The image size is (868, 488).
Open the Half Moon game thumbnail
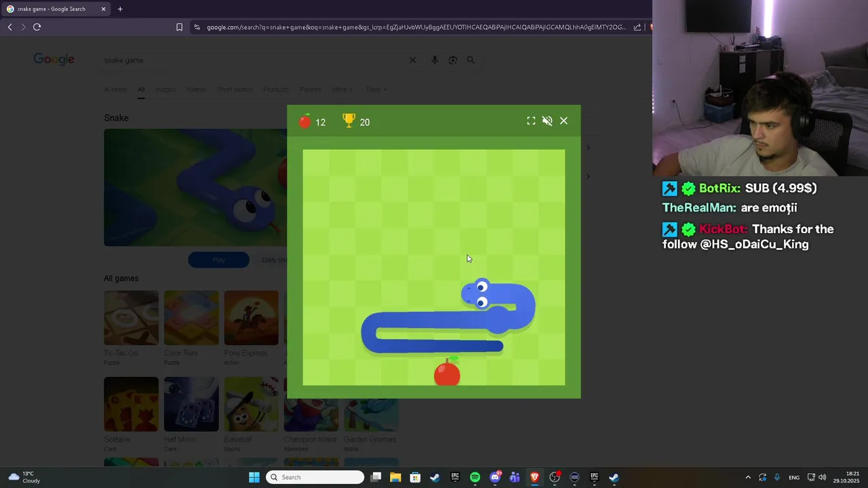[191, 404]
